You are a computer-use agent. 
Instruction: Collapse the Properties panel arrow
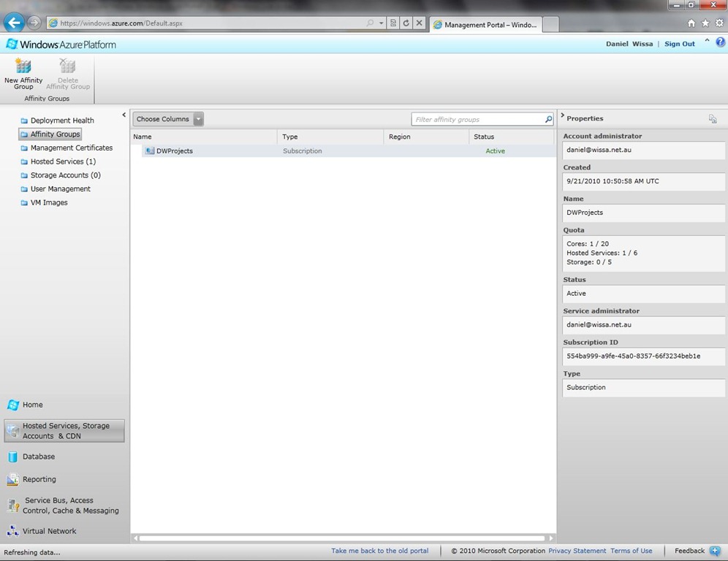[562, 116]
